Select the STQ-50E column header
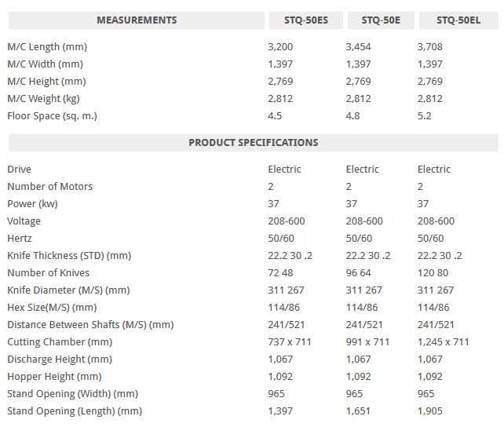504x427 pixels. pos(381,20)
